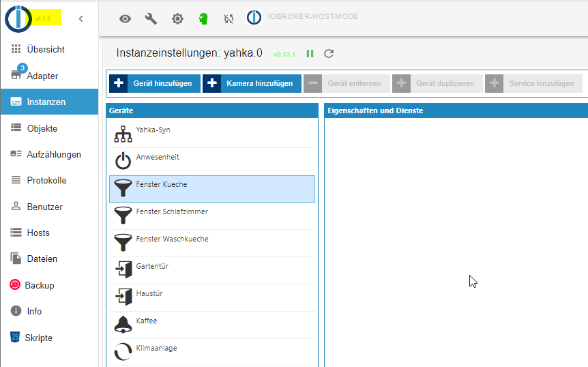Viewport: 588px width, 367px height.
Task: Click the Übersicht grid icon
Action: coord(16,48)
